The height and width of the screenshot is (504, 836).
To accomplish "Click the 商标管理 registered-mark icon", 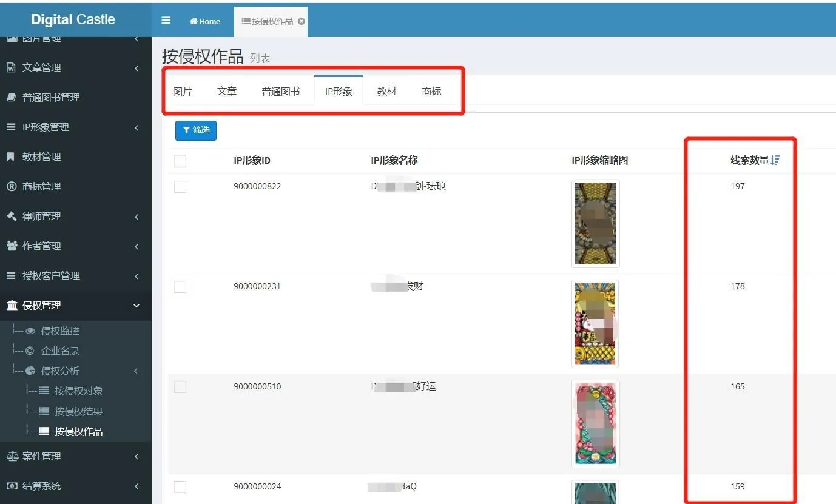I will pos(11,186).
